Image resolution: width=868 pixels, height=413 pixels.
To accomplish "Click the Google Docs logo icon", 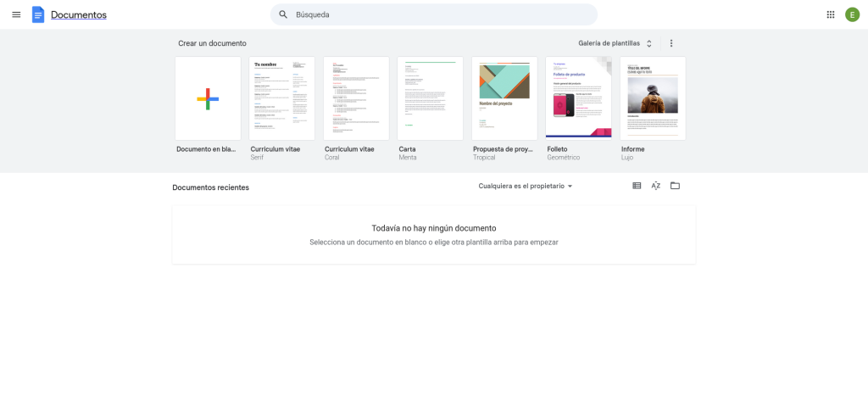I will click(x=38, y=14).
